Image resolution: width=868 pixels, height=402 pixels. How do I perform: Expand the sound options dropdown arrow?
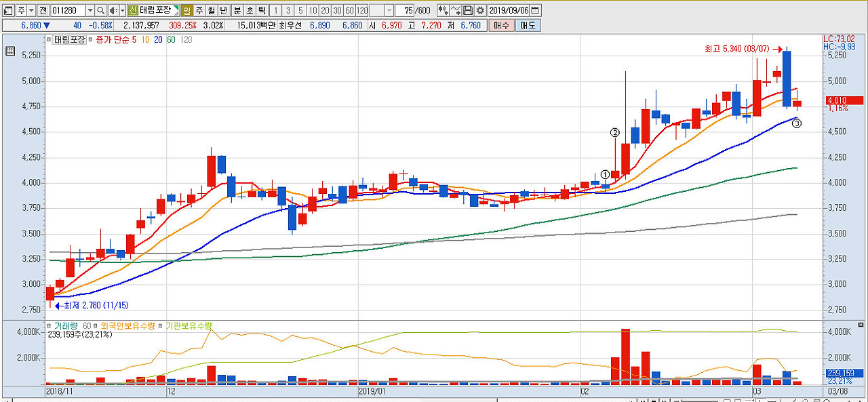(122, 11)
